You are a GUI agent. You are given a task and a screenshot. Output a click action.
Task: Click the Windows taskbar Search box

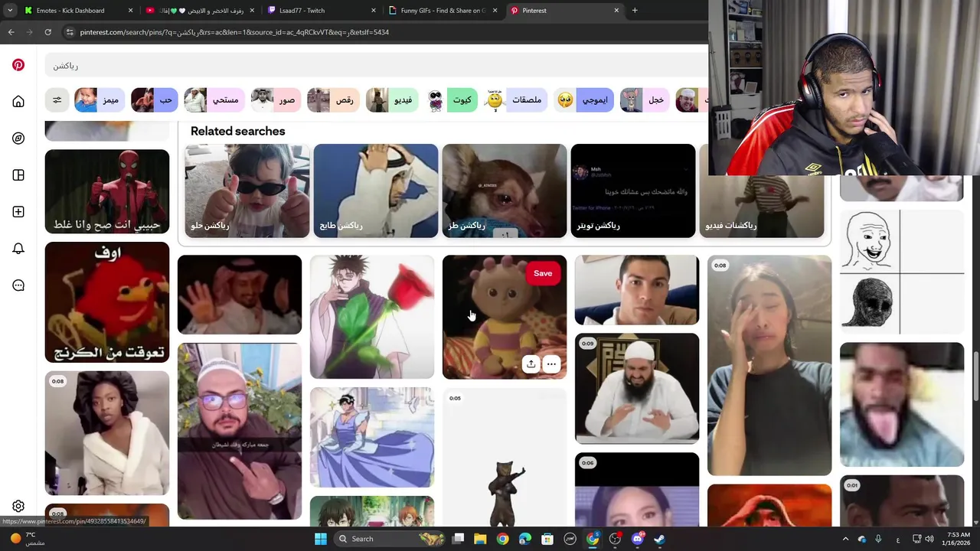point(389,539)
